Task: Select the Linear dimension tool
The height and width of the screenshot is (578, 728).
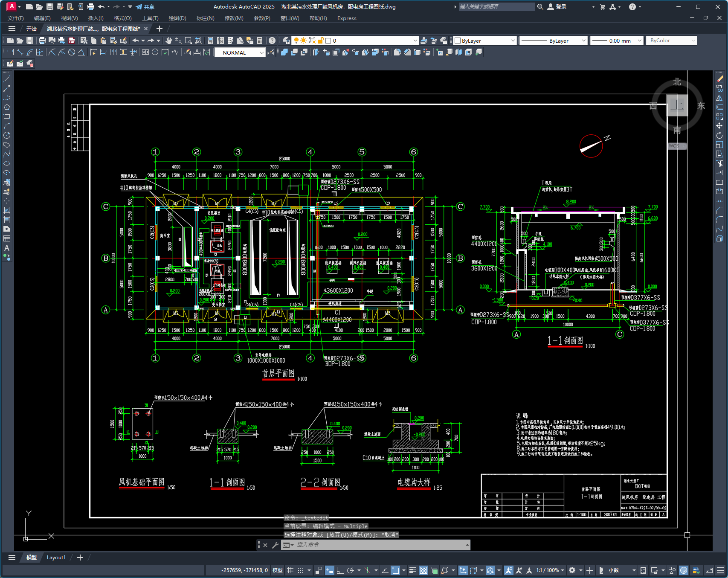Action: 10,52
